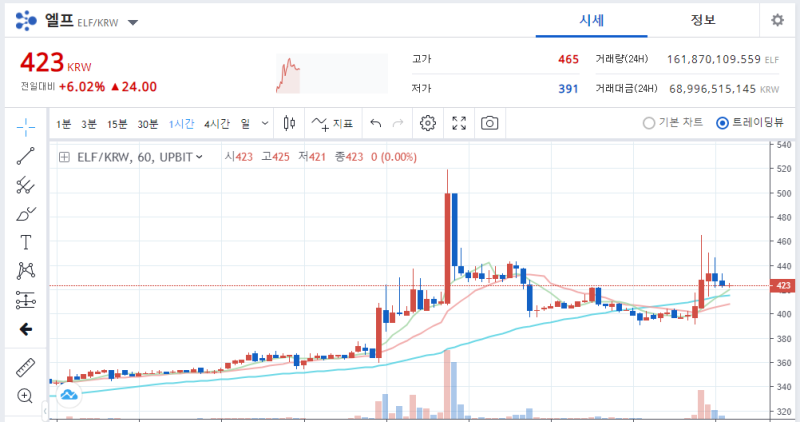The image size is (800, 422).
Task: Click the +6.02% change value
Action: pos(82,87)
